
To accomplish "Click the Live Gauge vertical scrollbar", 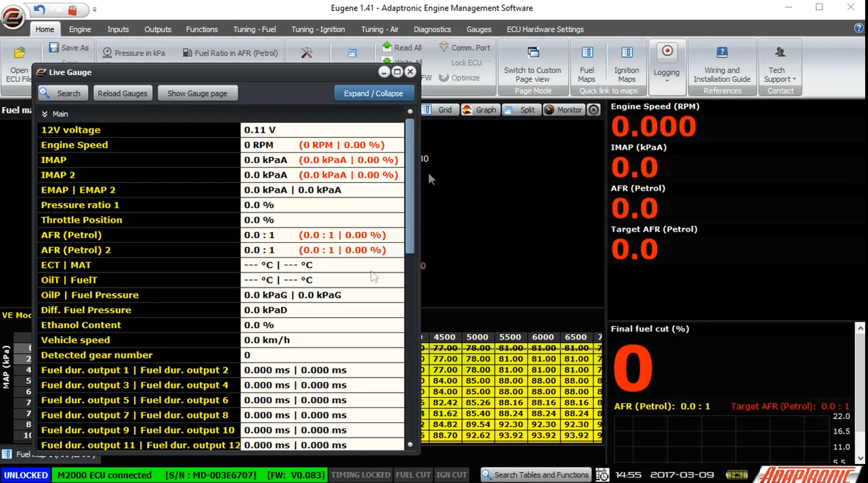I will [410, 186].
